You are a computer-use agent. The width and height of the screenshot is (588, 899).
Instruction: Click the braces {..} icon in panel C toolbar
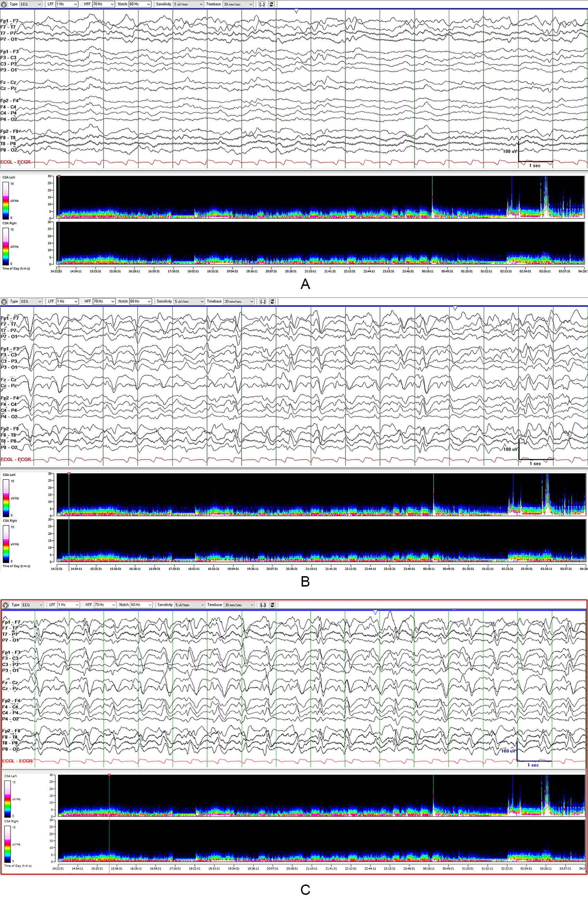263,605
